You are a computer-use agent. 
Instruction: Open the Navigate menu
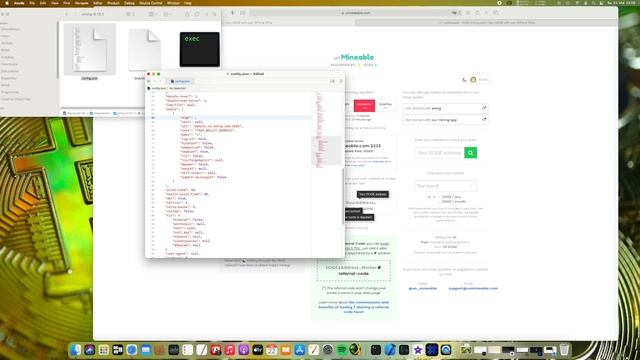(x=82, y=3)
